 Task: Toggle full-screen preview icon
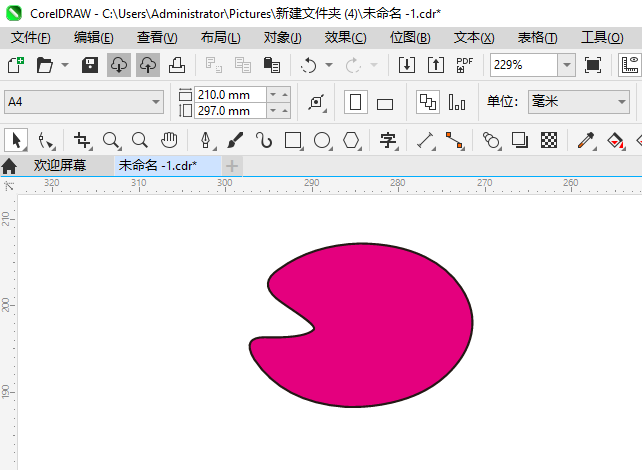(593, 65)
